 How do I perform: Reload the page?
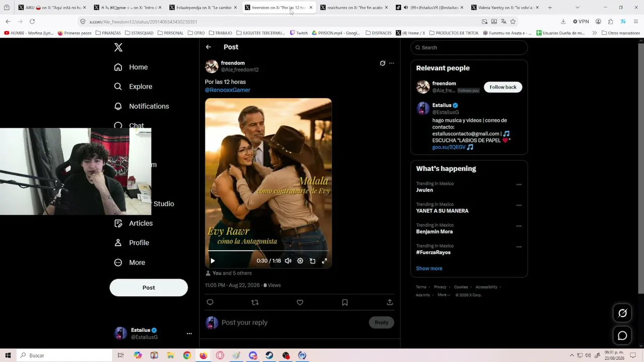32,22
